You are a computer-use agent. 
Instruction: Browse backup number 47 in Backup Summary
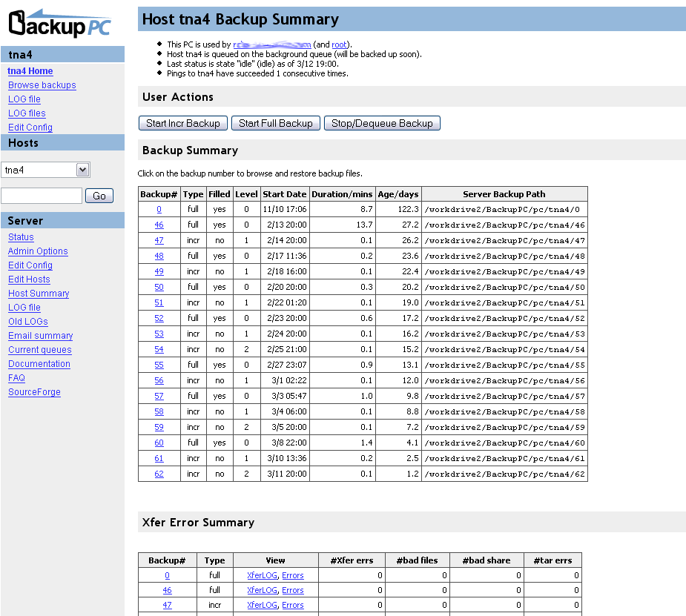tap(159, 240)
